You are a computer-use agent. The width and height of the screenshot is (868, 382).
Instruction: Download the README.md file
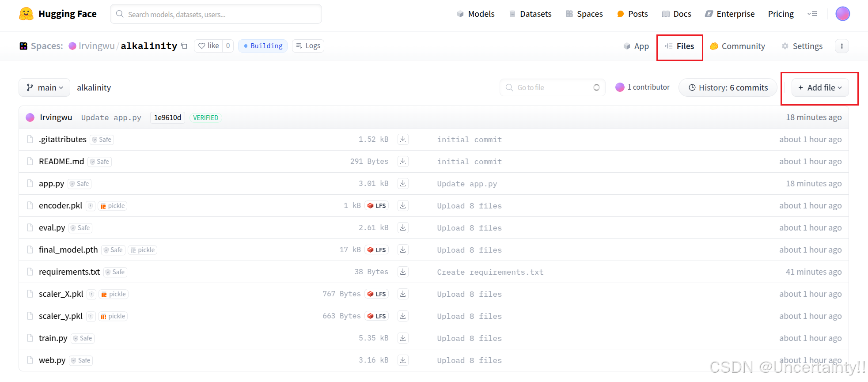click(403, 162)
